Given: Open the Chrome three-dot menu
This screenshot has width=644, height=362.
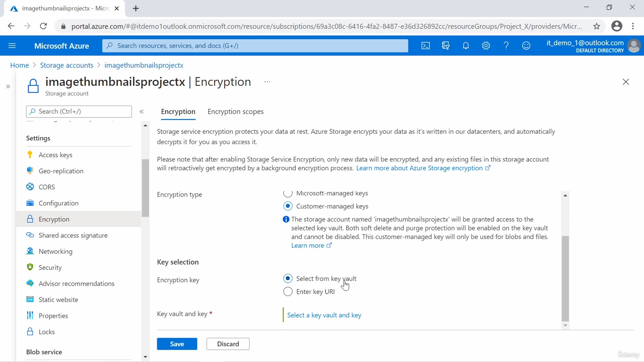Looking at the screenshot, I should pos(633,26).
